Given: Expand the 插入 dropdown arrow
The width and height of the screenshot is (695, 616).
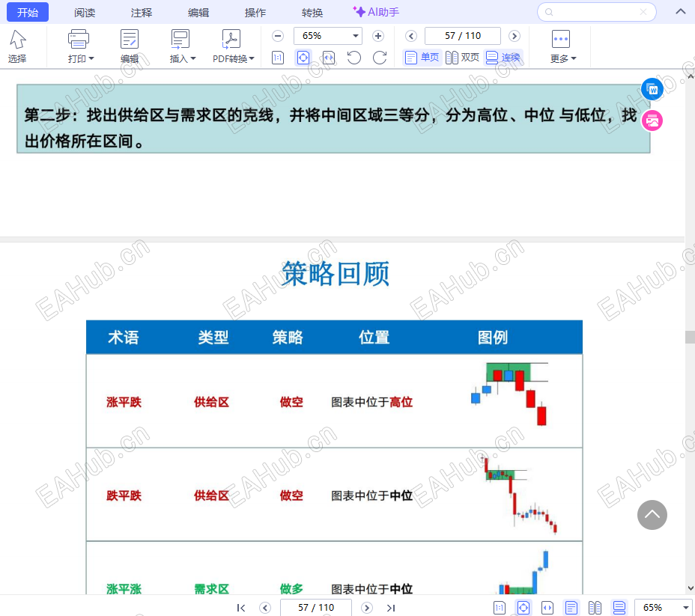Looking at the screenshot, I should click(x=192, y=58).
